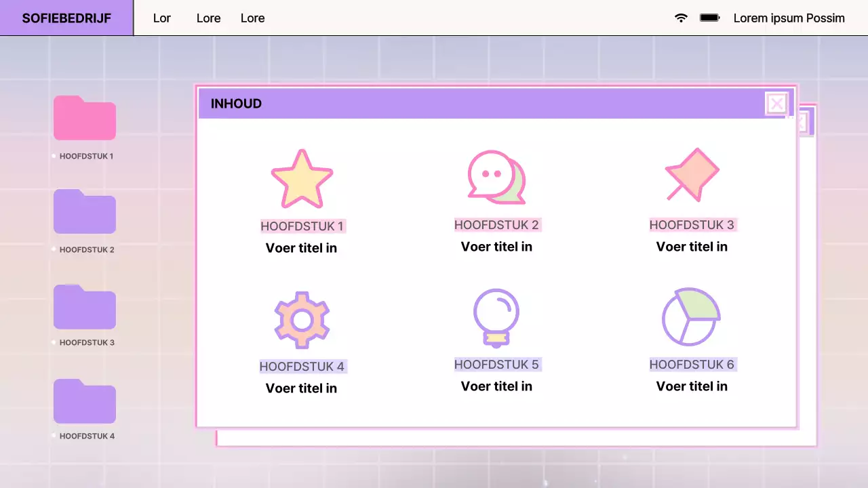Viewport: 868px width, 488px height.
Task: Open the pink HOOFDSTUK 1 folder on the desktop
Action: (84, 118)
